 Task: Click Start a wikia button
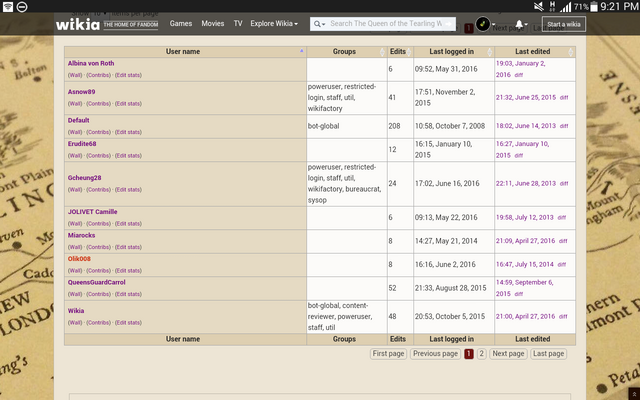[x=564, y=24]
